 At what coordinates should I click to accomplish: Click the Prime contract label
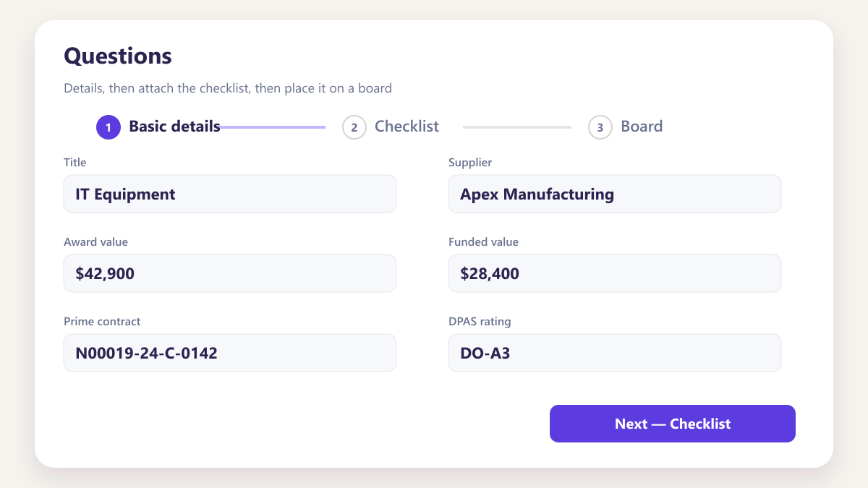102,322
